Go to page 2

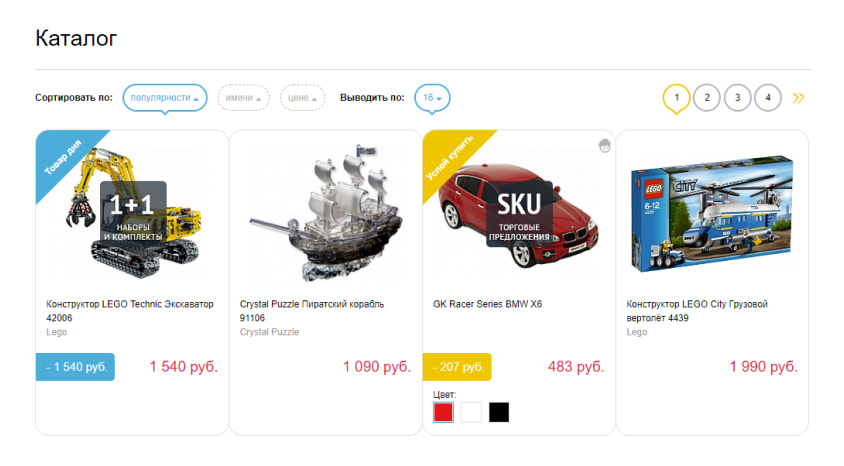click(707, 98)
